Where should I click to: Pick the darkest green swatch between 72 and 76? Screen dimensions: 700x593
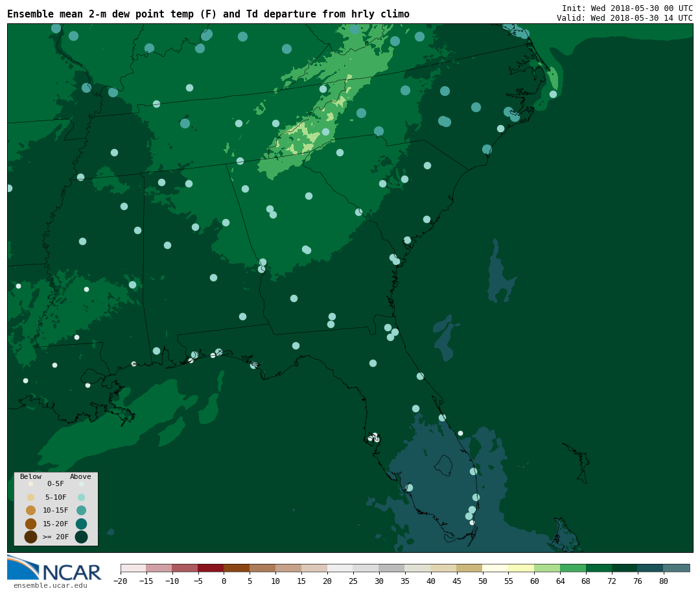point(625,568)
